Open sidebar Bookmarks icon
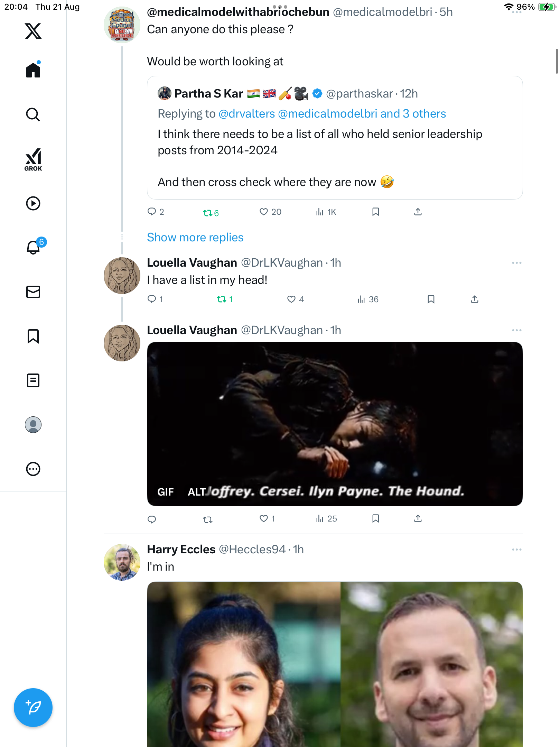This screenshot has width=560, height=747. tap(33, 336)
